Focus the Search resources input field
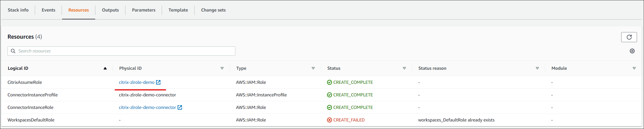Screen dimensions: 644x129 click(125, 51)
